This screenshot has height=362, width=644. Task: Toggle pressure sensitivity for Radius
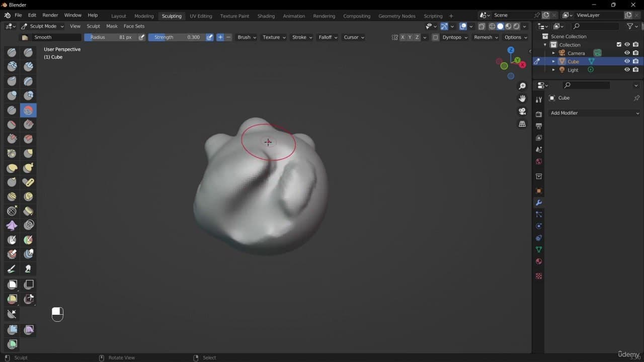[x=142, y=37]
